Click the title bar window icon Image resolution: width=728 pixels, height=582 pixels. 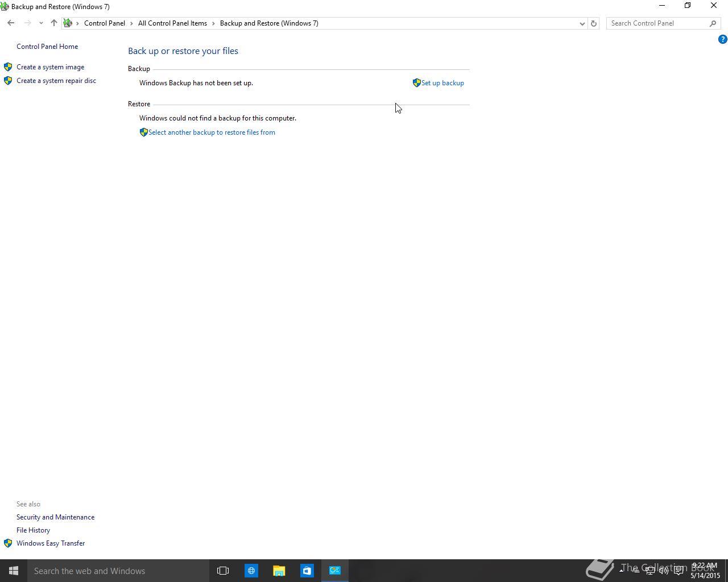pos(5,7)
